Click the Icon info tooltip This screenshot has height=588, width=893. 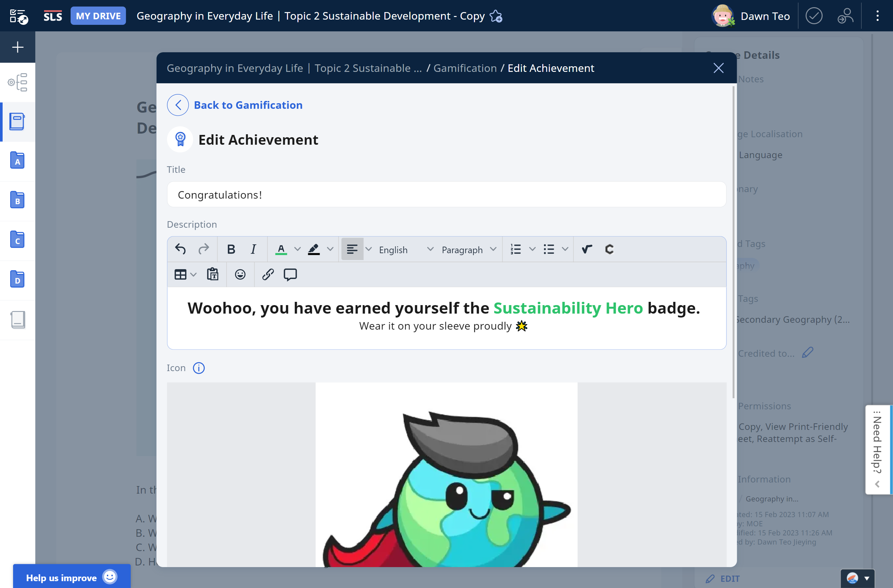(199, 368)
